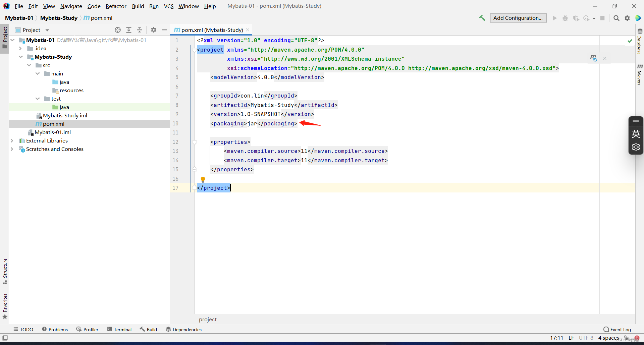Screen dimensions: 644x345
Task: Click the colorful JetBrains Toolbox icon
Action: (638, 18)
